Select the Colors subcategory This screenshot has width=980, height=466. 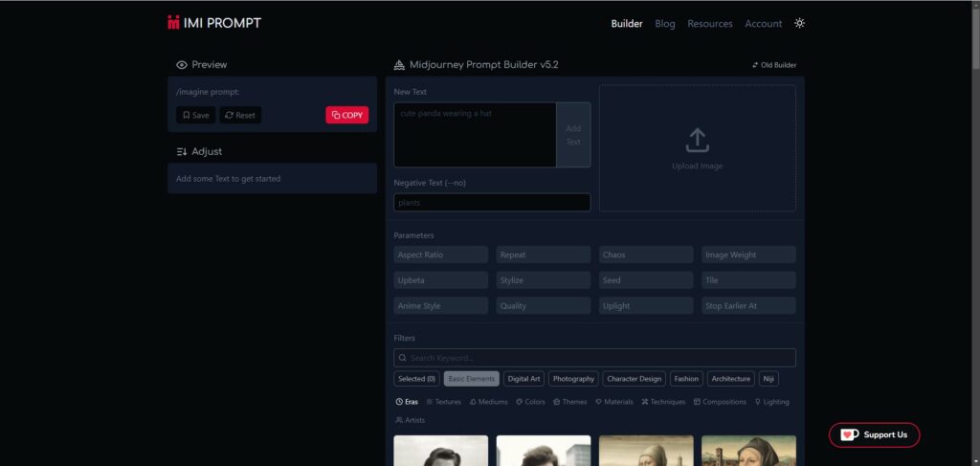(x=530, y=402)
